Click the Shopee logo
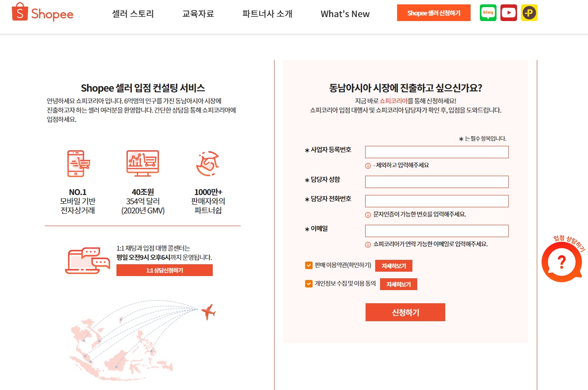The height and width of the screenshot is (390, 588). pos(42,12)
